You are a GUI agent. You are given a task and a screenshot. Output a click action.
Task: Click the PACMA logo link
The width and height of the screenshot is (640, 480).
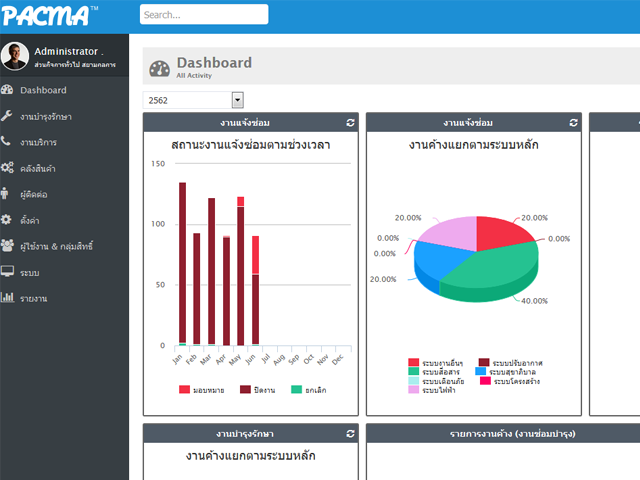[x=50, y=15]
